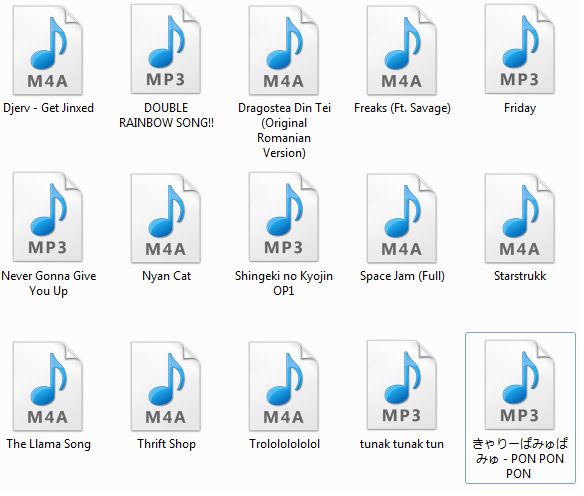Select the Nyan Cat M4A file icon

coord(166,219)
